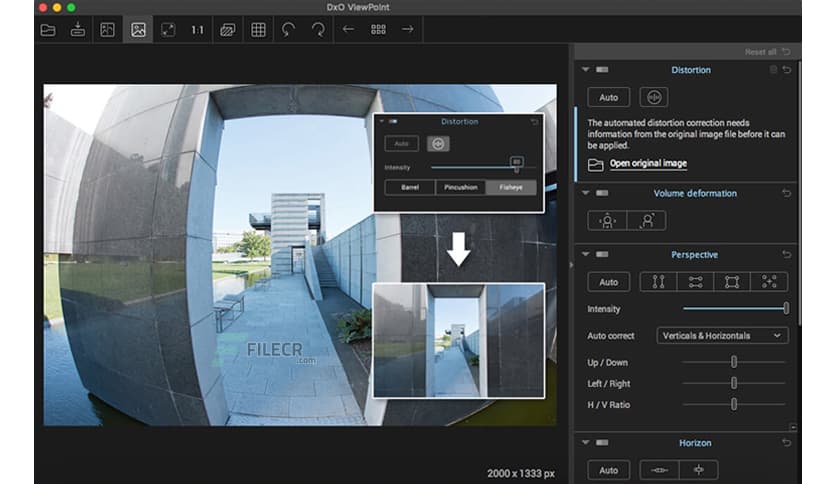
Task: Click Auto in the Perspective panel
Action: pos(608,282)
